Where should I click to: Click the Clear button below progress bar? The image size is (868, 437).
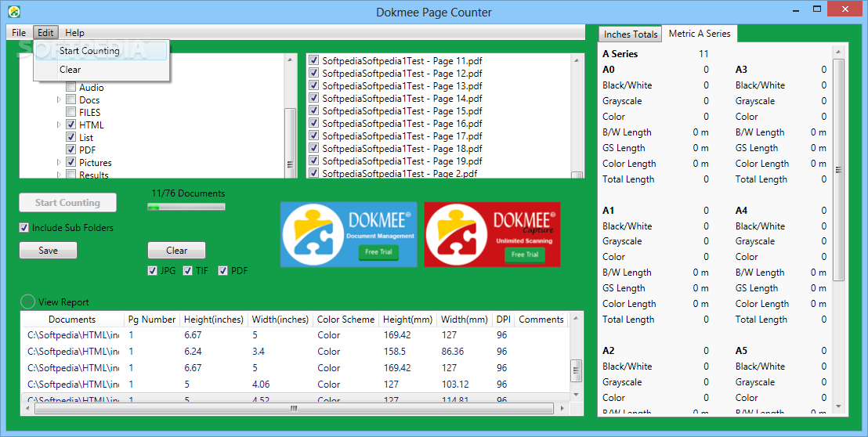click(176, 250)
